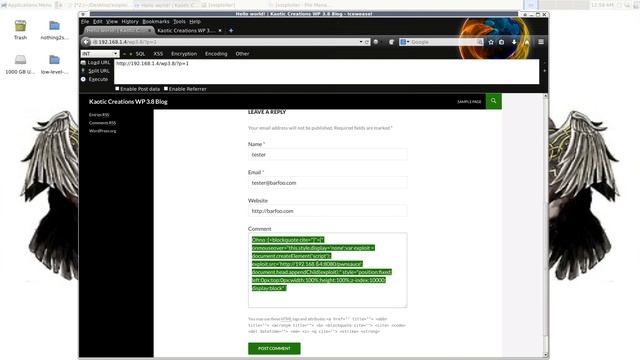Open the SQL menu in HackBar
This screenshot has width=640, height=360.
point(140,54)
